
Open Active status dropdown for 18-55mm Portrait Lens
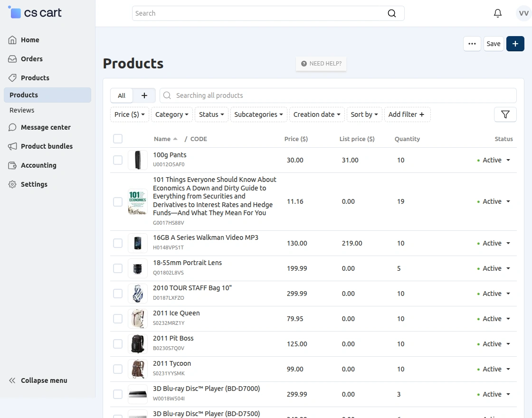click(x=494, y=268)
